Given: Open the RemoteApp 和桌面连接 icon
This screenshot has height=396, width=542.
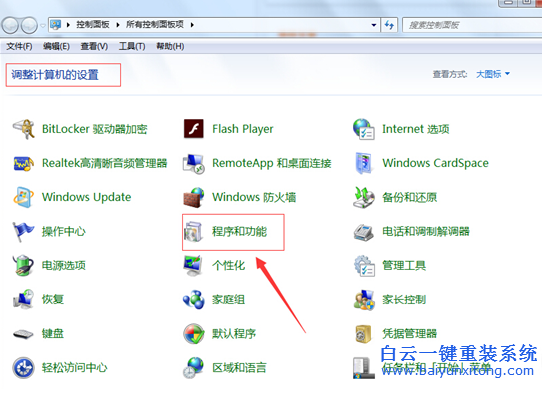Looking at the screenshot, I should click(194, 163).
